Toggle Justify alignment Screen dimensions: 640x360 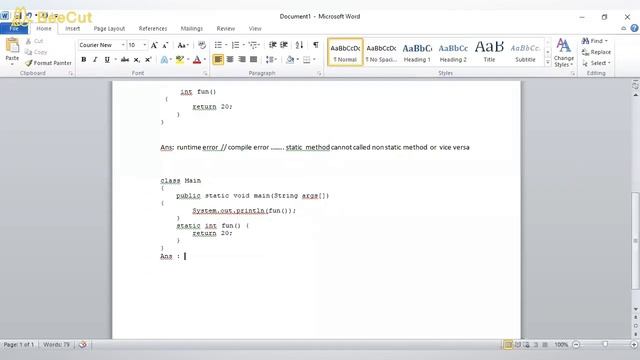[253, 60]
